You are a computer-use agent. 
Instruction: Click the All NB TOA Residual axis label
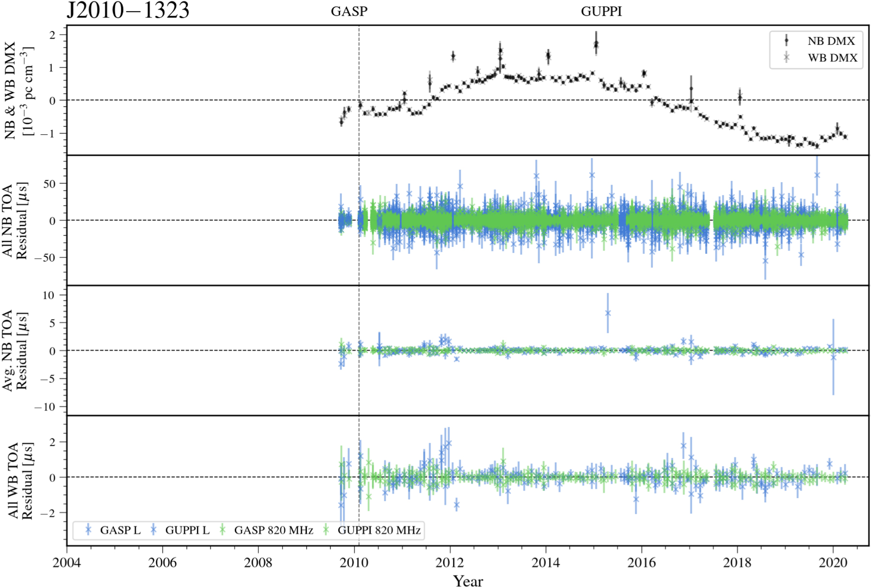click(x=15, y=220)
